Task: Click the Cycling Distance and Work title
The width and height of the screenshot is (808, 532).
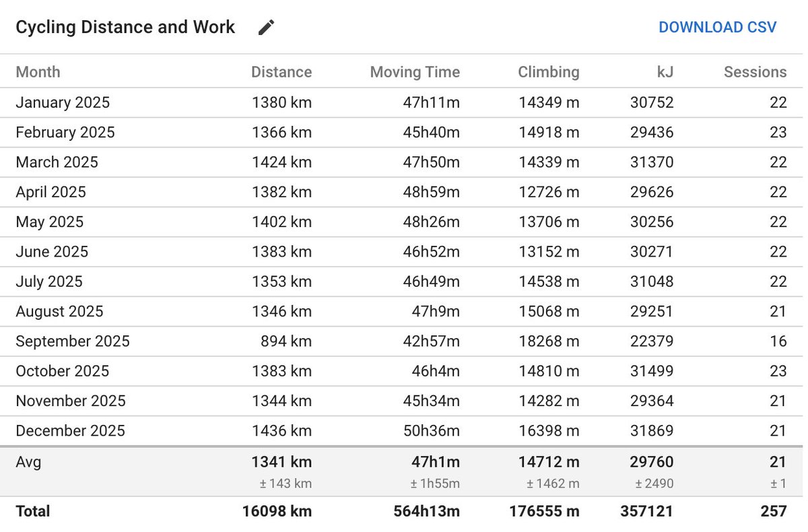Action: click(x=125, y=27)
